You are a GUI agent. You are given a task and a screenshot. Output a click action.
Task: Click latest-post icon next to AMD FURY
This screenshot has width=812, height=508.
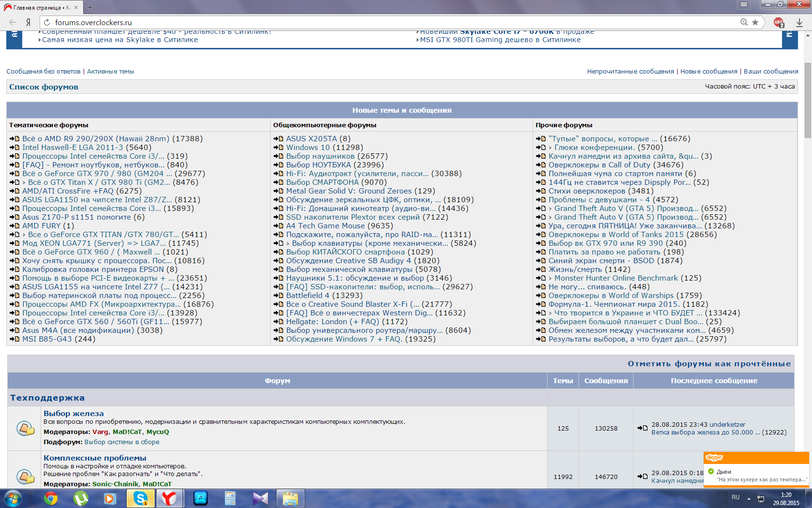click(14, 226)
